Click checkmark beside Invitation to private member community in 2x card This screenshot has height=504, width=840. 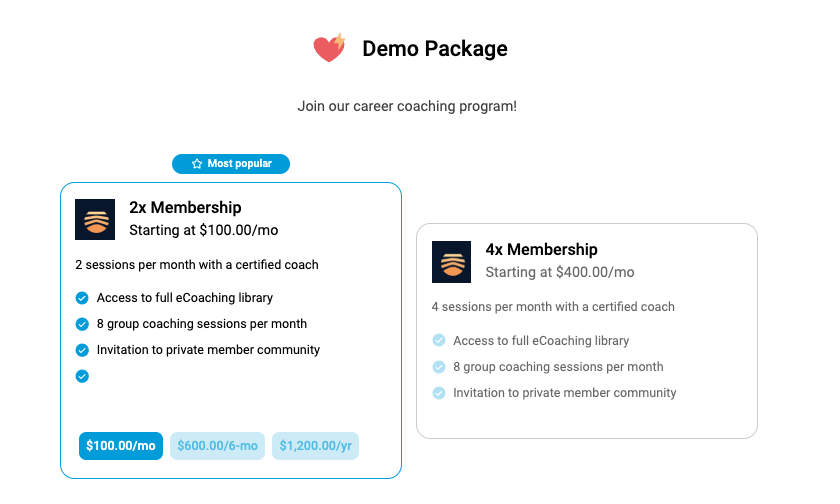[82, 350]
